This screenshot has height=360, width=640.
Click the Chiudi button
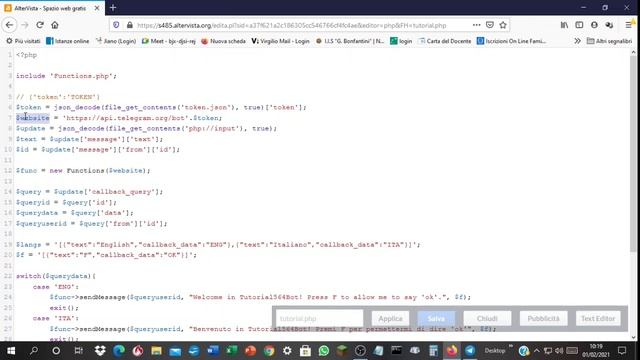[487, 318]
